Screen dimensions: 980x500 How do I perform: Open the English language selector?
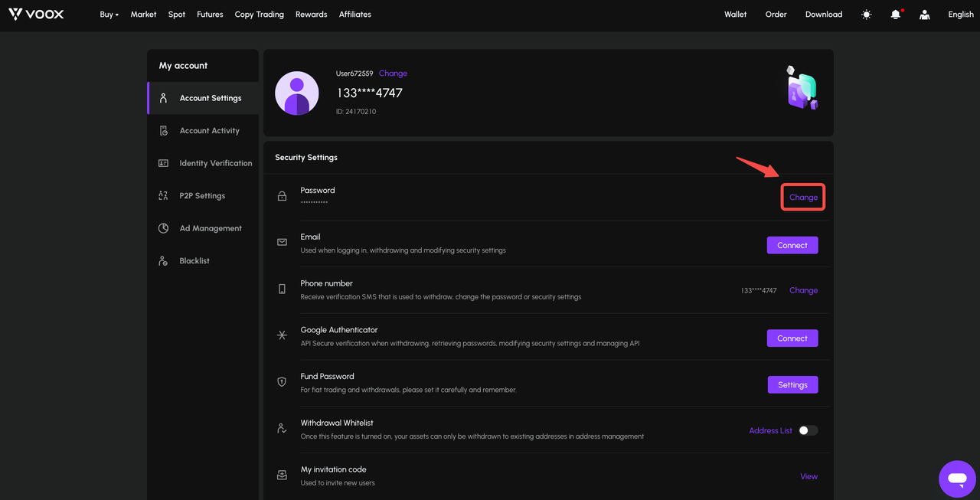coord(961,15)
